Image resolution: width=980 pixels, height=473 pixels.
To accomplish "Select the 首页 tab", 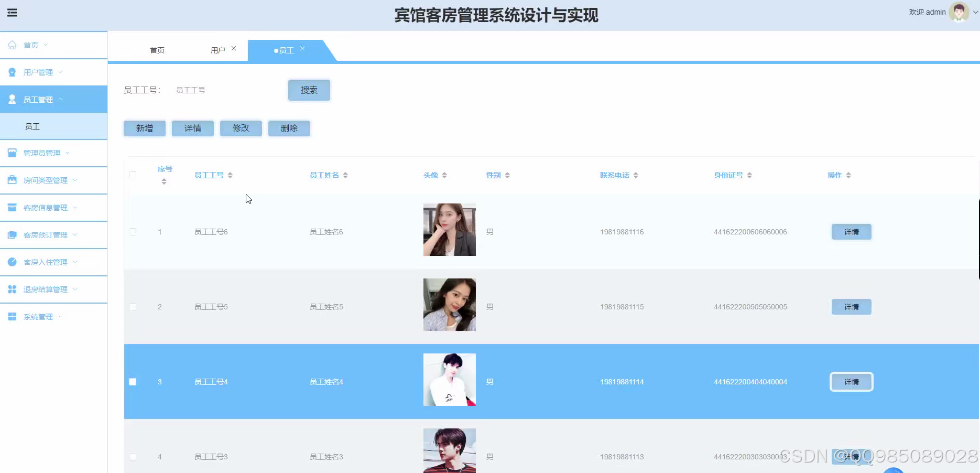I will [x=157, y=50].
